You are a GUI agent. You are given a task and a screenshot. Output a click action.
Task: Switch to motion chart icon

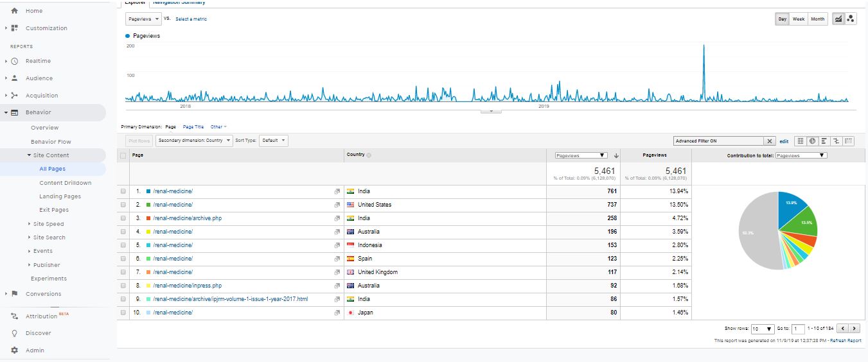pos(851,19)
